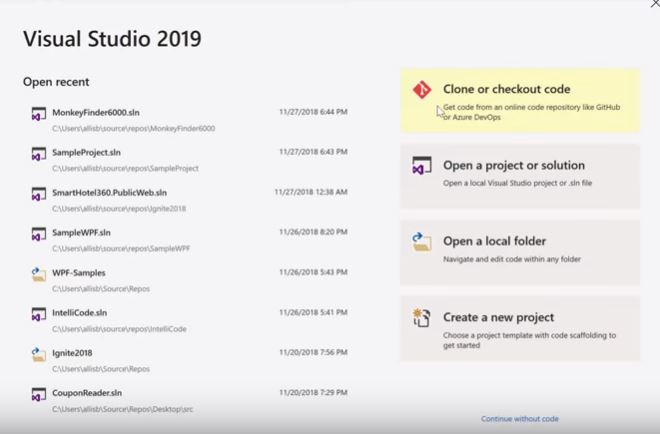The image size is (660, 434).
Task: Click the SampleWPF.sln solution icon
Action: pyautogui.click(x=39, y=234)
